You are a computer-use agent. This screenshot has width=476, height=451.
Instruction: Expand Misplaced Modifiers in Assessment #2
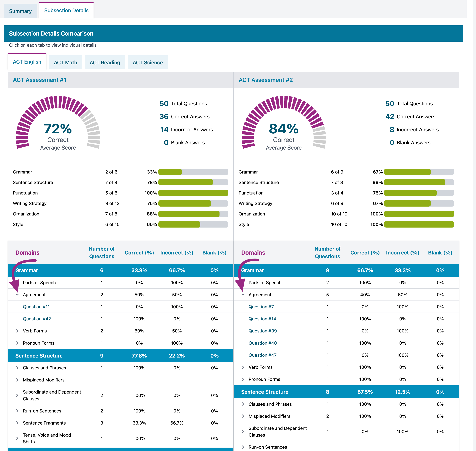pos(243,416)
